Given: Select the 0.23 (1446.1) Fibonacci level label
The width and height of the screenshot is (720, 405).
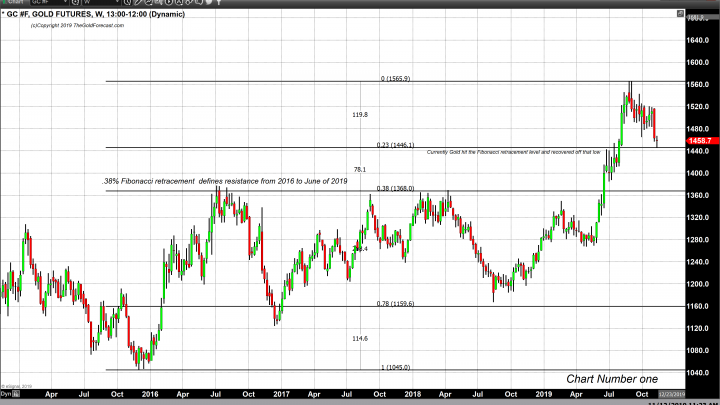Looking at the screenshot, I should click(x=395, y=145).
